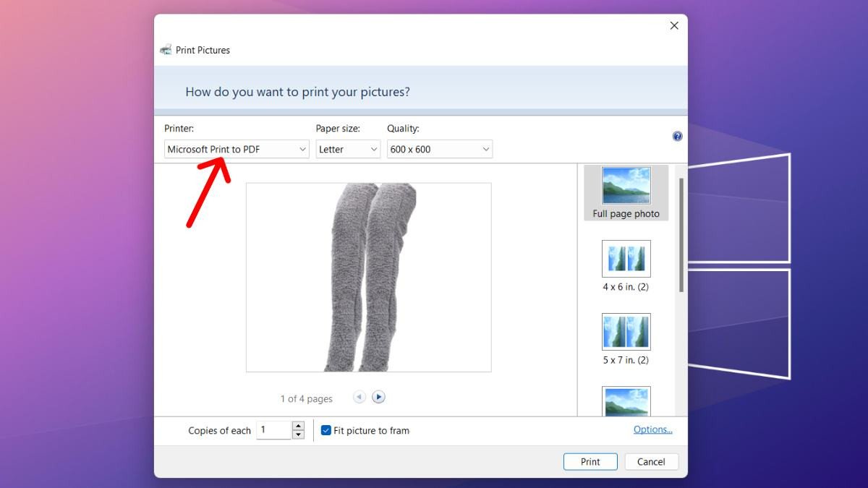Click the blue help question mark icon
Viewport: 868px width, 488px height.
(677, 136)
